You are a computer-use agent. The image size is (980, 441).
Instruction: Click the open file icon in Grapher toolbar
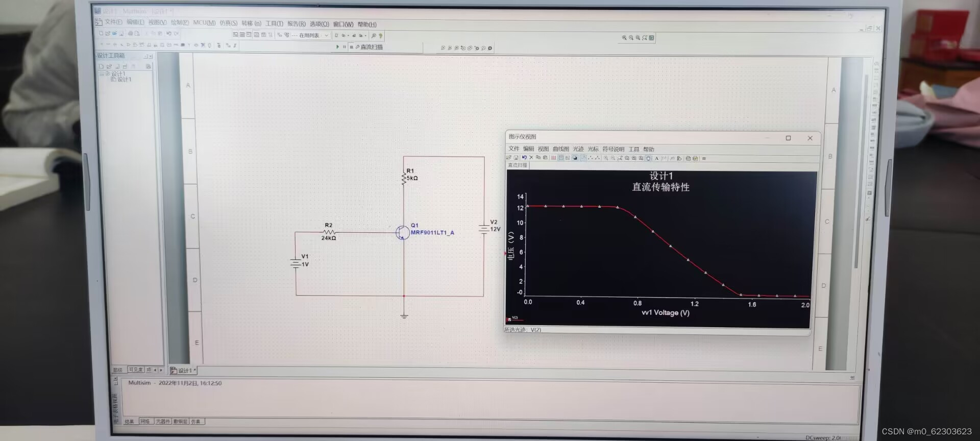pyautogui.click(x=508, y=158)
